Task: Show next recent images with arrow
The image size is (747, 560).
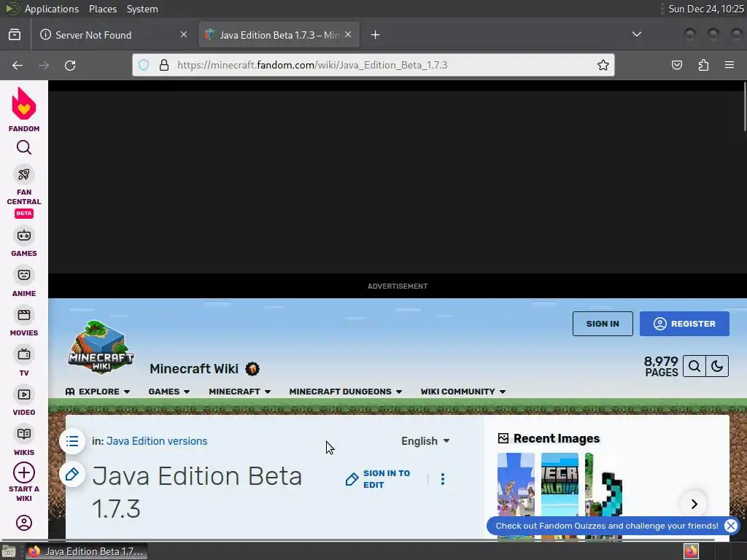Action: [694, 504]
